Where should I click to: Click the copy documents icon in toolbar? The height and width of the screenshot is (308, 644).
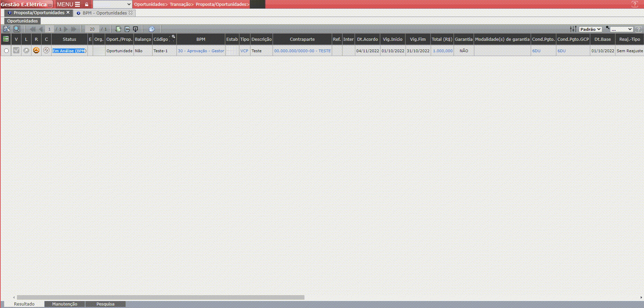151,29
